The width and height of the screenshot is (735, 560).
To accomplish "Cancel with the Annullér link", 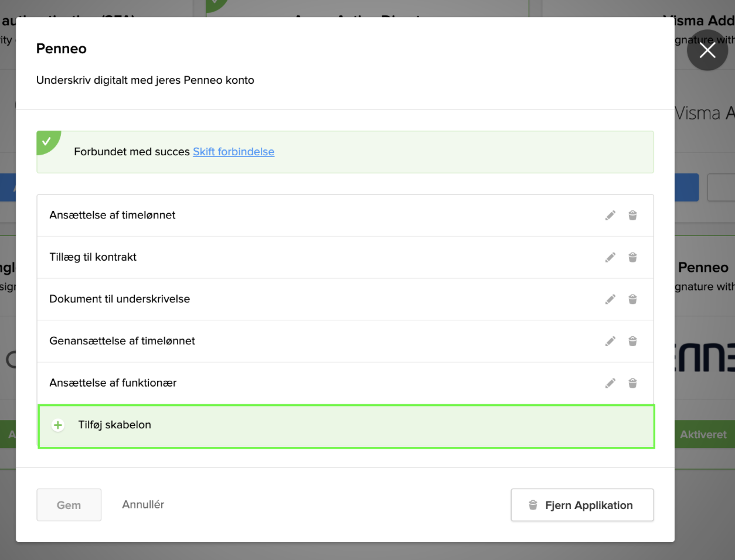I will click(143, 504).
